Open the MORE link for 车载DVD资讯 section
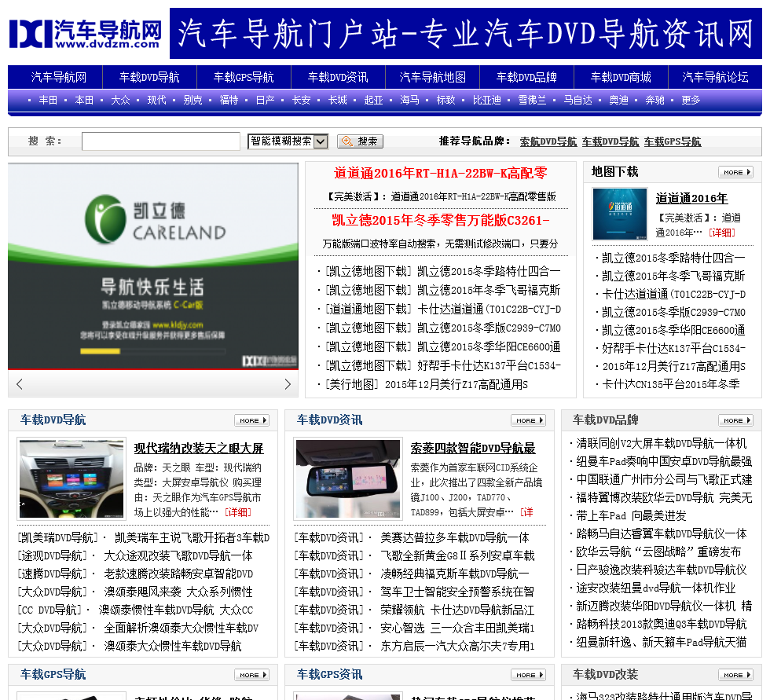The height and width of the screenshot is (700, 770). [x=528, y=420]
